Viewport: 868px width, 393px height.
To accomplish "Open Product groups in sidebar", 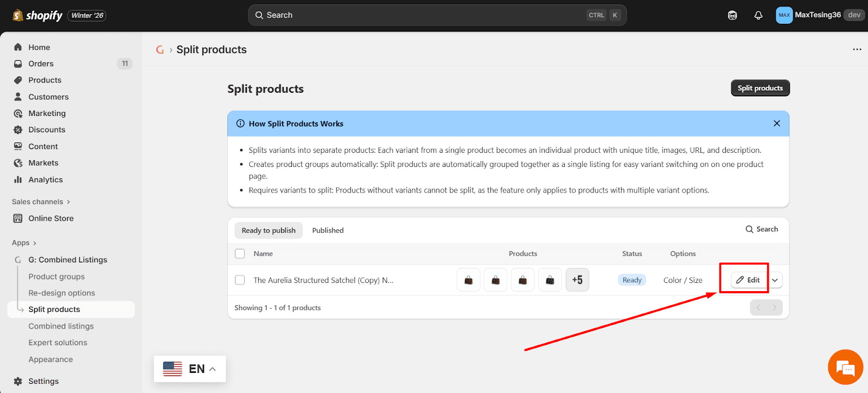I will [x=56, y=276].
